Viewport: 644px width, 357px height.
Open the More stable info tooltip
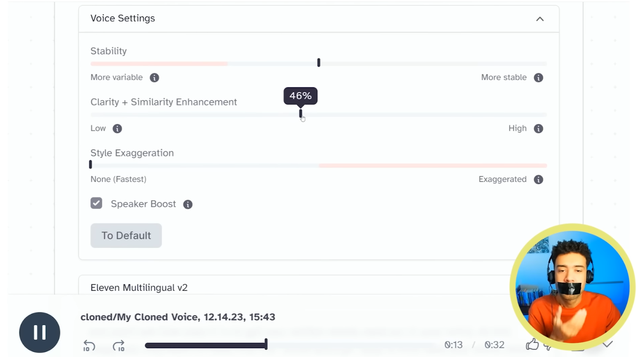coord(538,77)
